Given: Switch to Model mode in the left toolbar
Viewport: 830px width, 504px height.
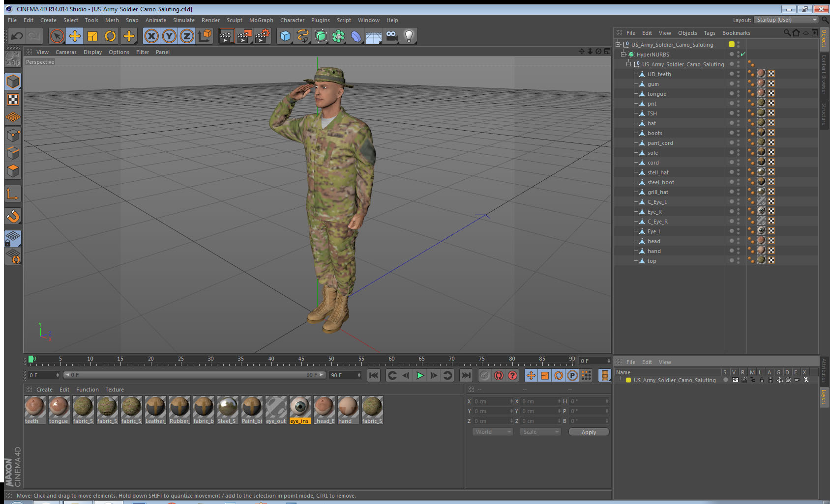Looking at the screenshot, I should [13, 82].
